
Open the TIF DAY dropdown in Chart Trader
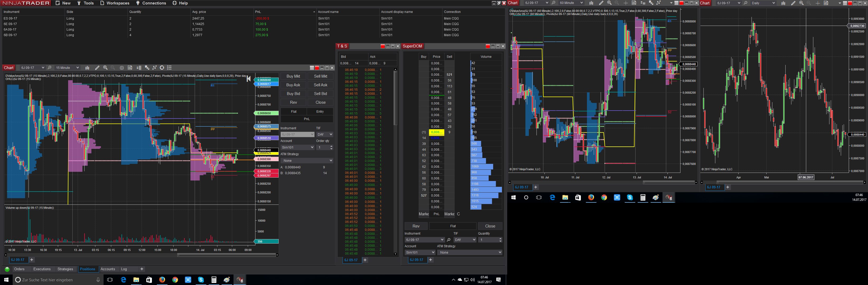point(324,135)
